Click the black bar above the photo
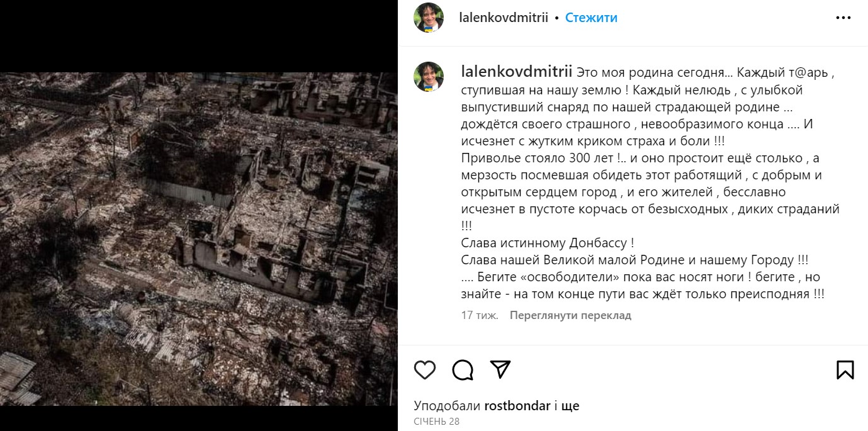 click(x=199, y=36)
